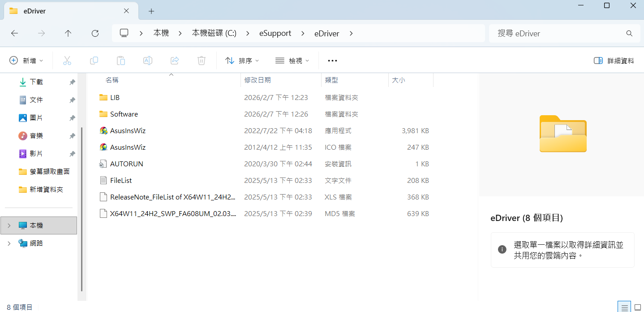Navigate to eSupport in breadcrumb path
The width and height of the screenshot is (644, 312).
tap(275, 33)
